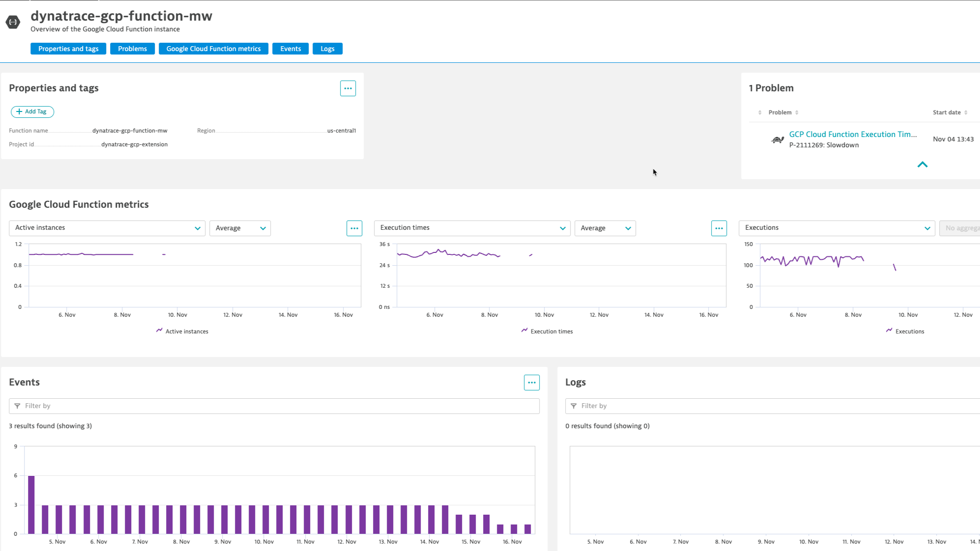Click inside the Events Filter by field
Screen dimensions: 980x551
point(274,406)
